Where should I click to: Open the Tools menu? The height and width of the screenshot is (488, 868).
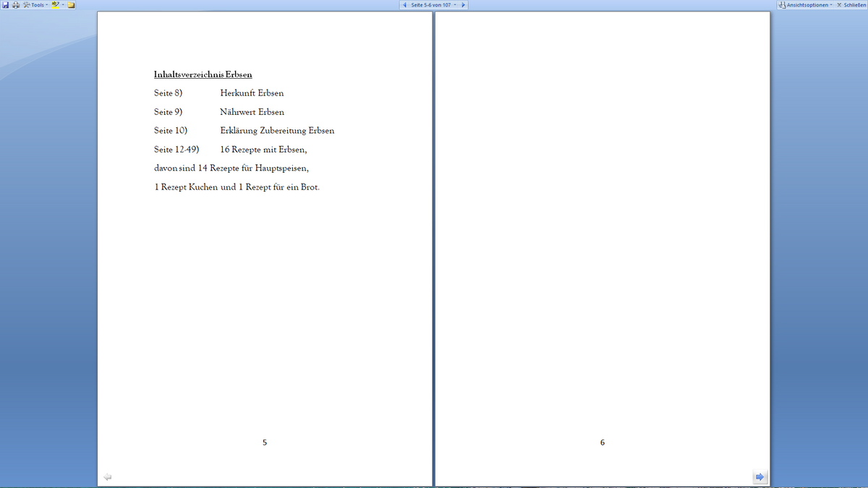point(36,5)
